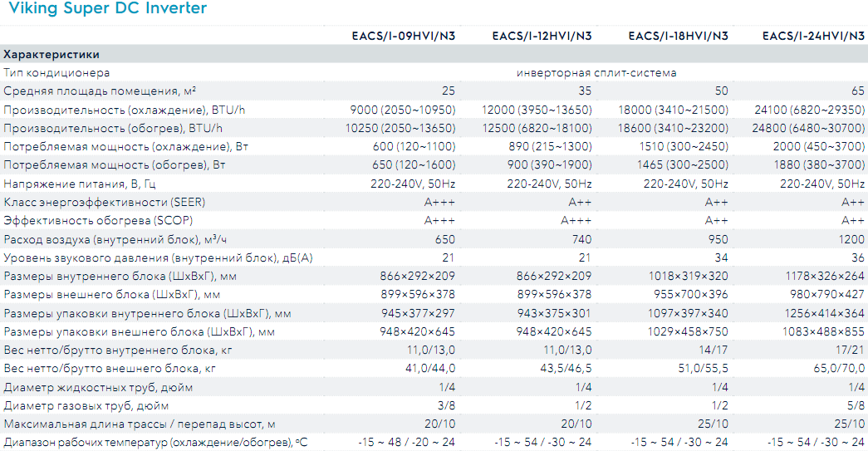Select 9000 (2050~10950) cooling value
Viewport: 868px width, 451px height.
pos(403,110)
